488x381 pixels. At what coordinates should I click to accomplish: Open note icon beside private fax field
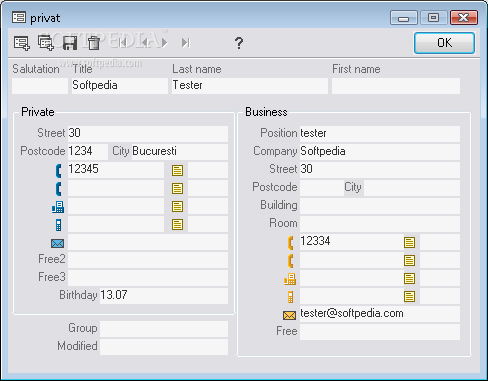tap(177, 206)
